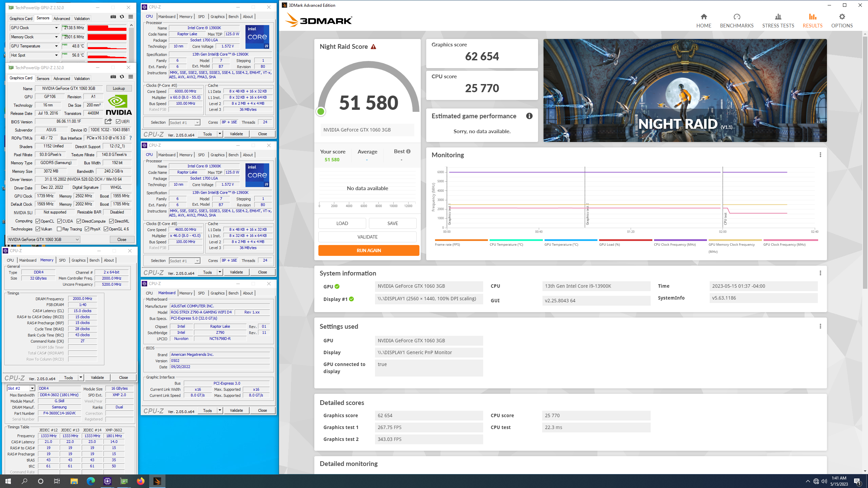Viewport: 868px width, 488px height.
Task: Toggle Ray Tracing checkbox in GPU-Z
Action: (59, 229)
